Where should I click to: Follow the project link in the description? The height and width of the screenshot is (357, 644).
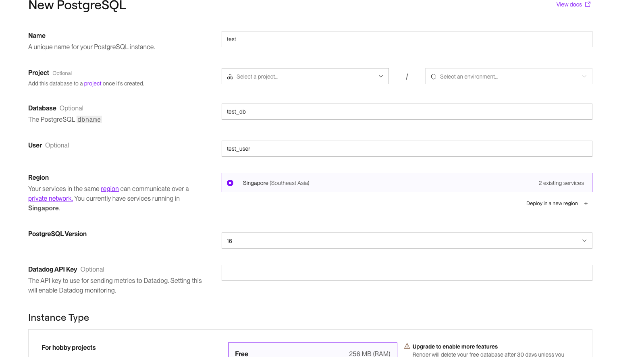pyautogui.click(x=93, y=83)
